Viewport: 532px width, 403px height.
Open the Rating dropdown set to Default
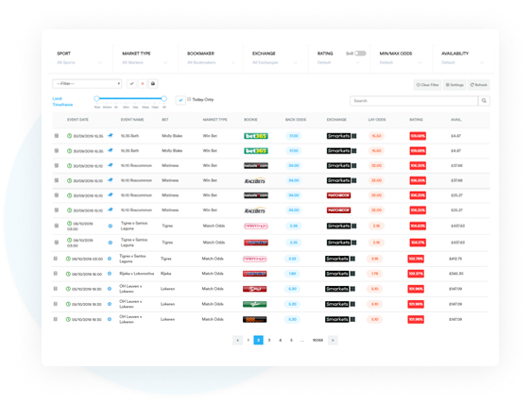click(x=338, y=62)
